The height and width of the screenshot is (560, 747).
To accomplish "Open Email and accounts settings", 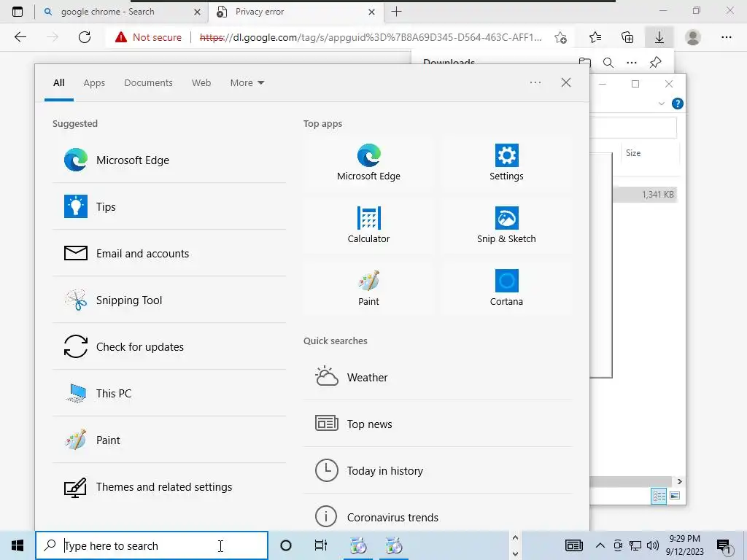I will 169,253.
